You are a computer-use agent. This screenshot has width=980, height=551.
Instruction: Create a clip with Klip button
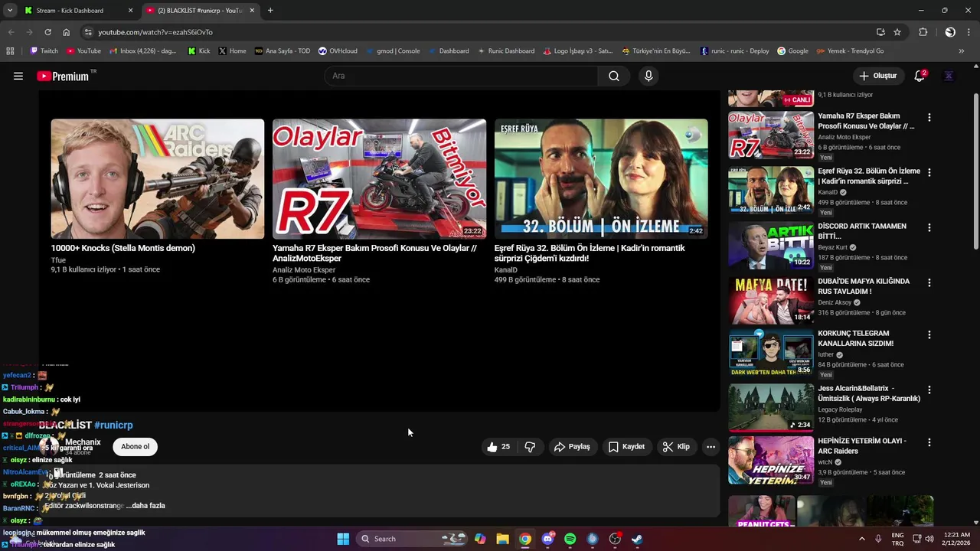[x=676, y=447]
